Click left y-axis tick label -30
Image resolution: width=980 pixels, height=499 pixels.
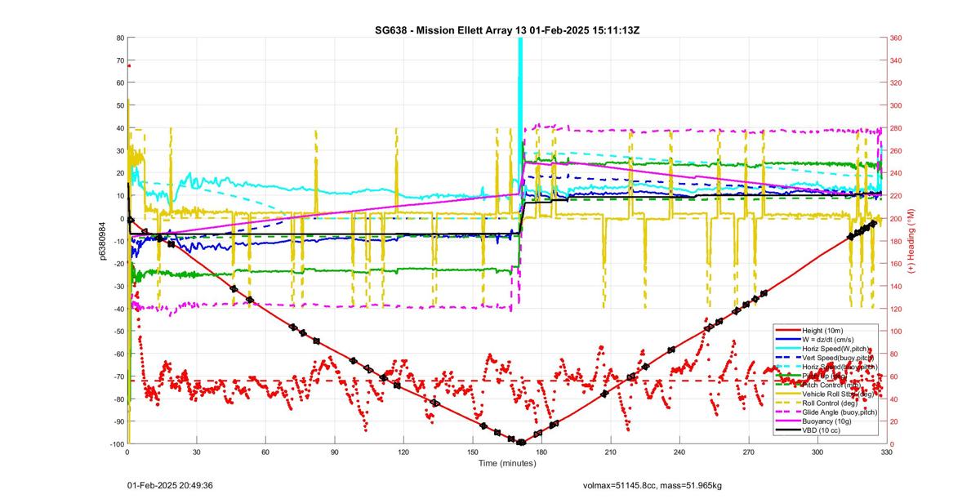click(x=118, y=286)
